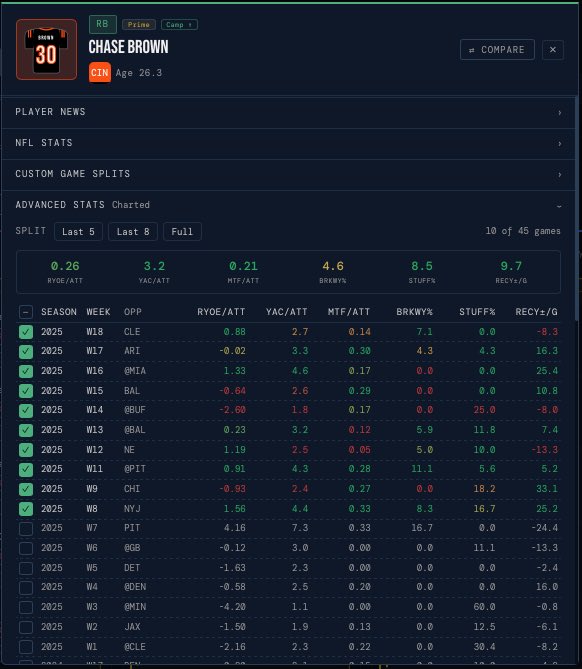
Task: Click the Age 26.3 label
Action: pyautogui.click(x=139, y=73)
